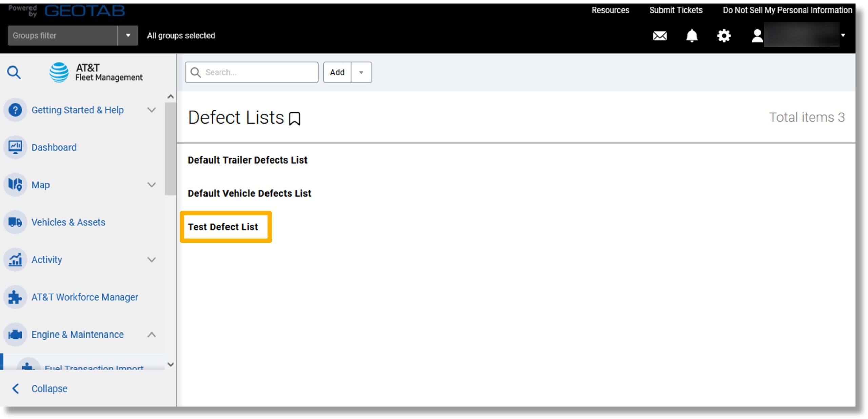Click the Engine & Maintenance icon
868x419 pixels.
(x=14, y=334)
